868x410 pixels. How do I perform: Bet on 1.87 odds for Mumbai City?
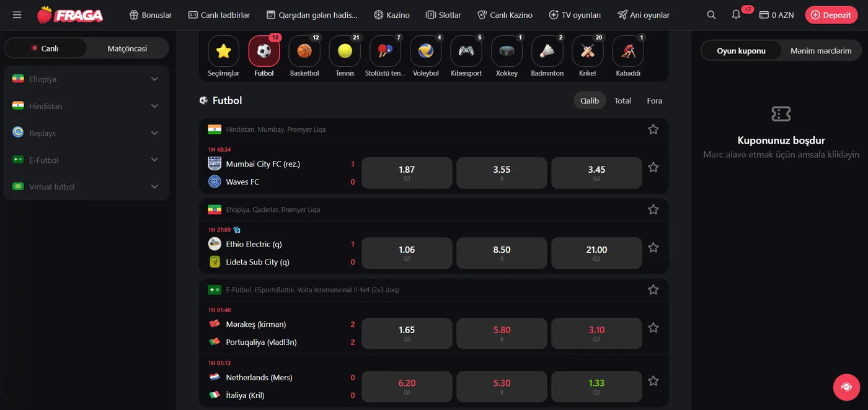(x=407, y=173)
